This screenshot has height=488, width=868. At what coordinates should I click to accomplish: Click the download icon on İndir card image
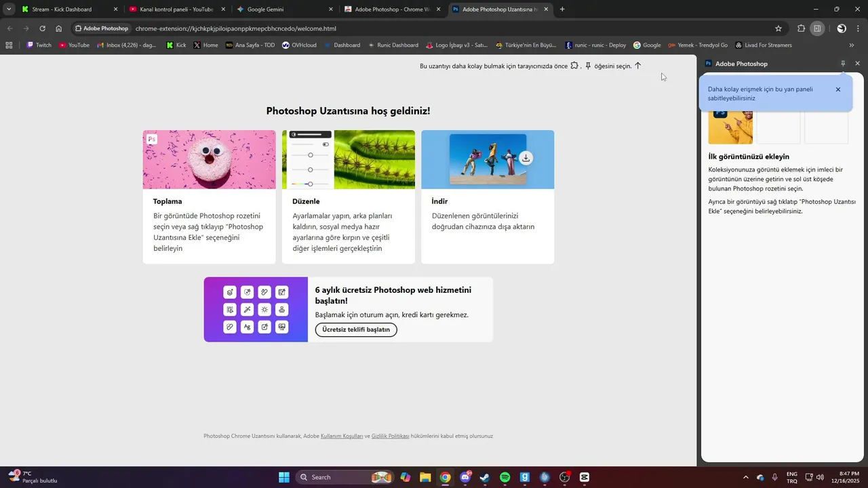(526, 158)
